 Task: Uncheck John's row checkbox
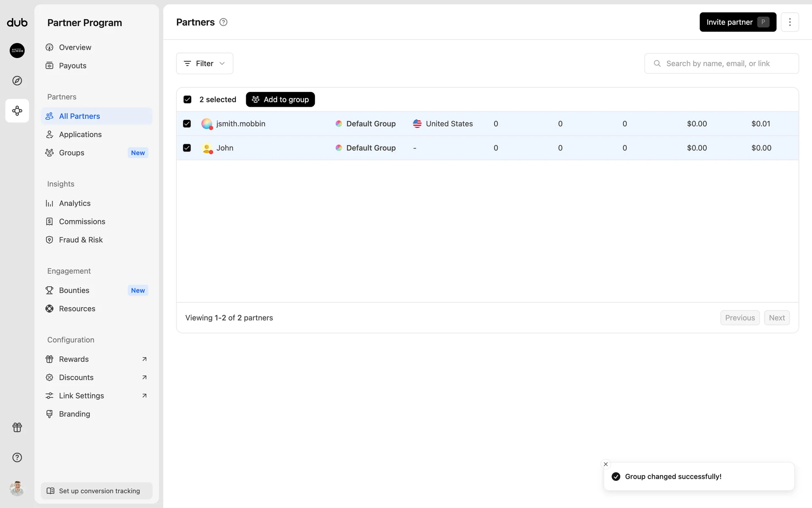point(187,148)
